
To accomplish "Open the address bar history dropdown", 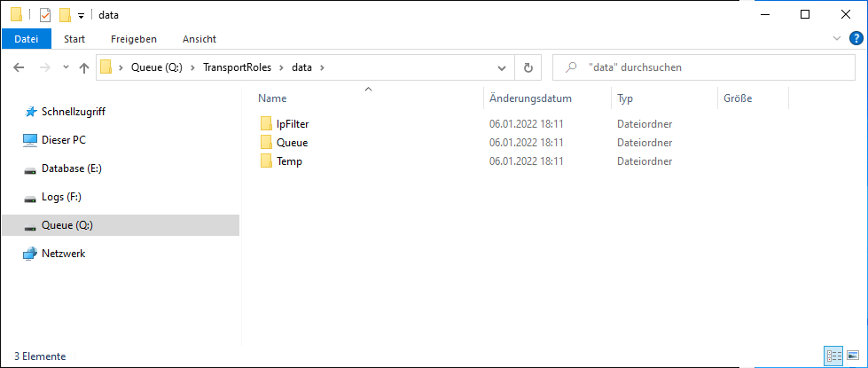I will 502,67.
